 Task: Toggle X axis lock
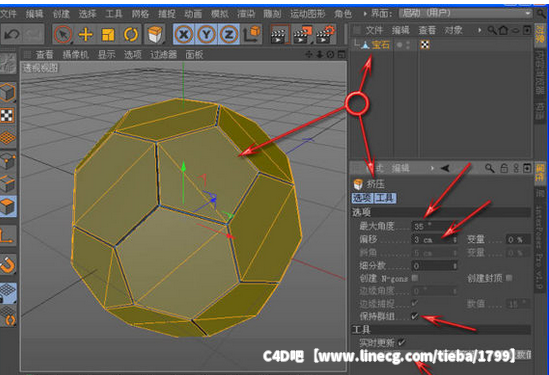click(x=184, y=34)
